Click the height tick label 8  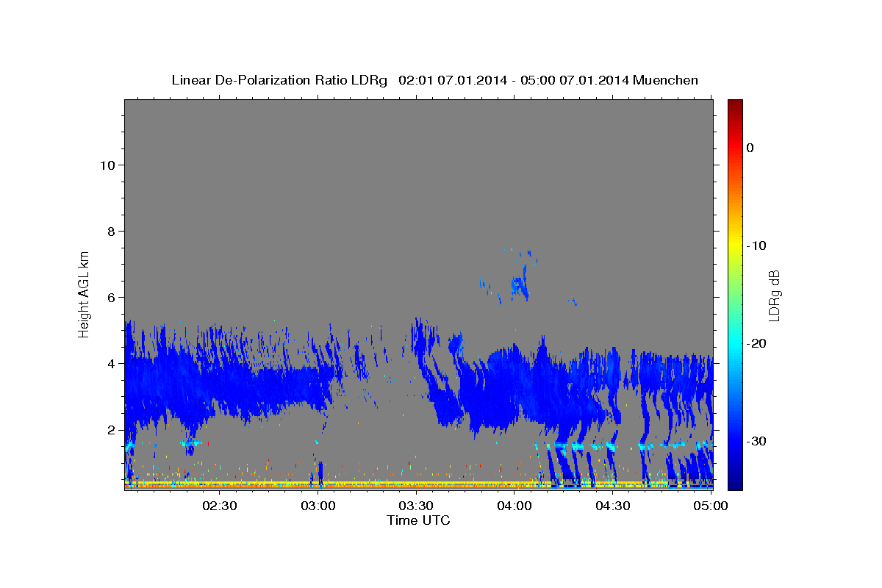pos(110,232)
